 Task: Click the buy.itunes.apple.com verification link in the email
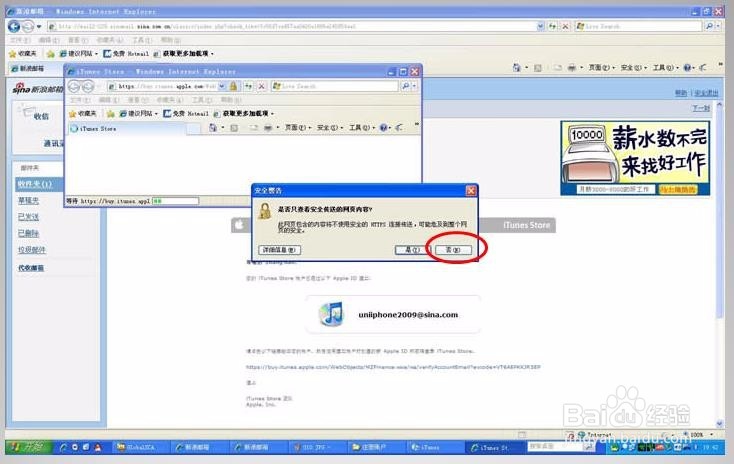(x=393, y=367)
